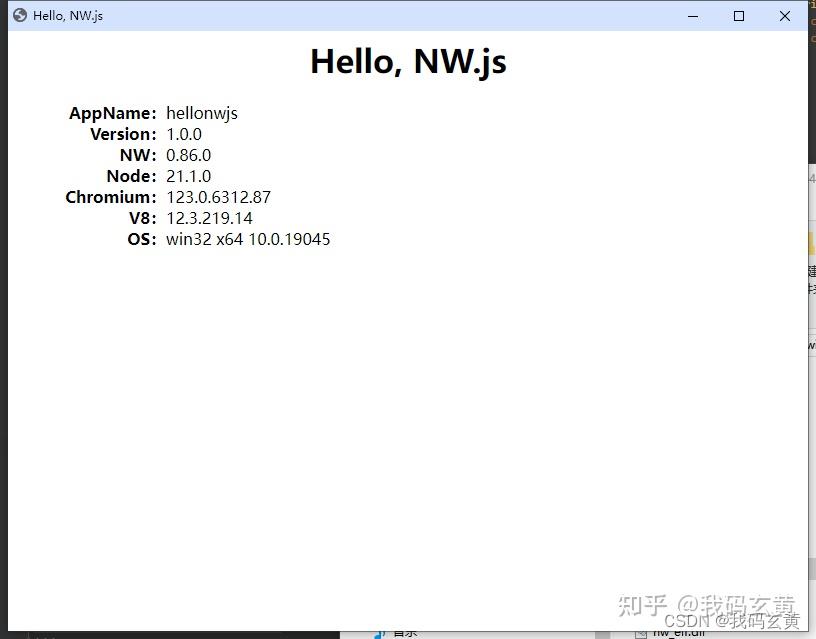Click the Hello, NW.js page heading
Screen dimensions: 816x639
[408, 61]
